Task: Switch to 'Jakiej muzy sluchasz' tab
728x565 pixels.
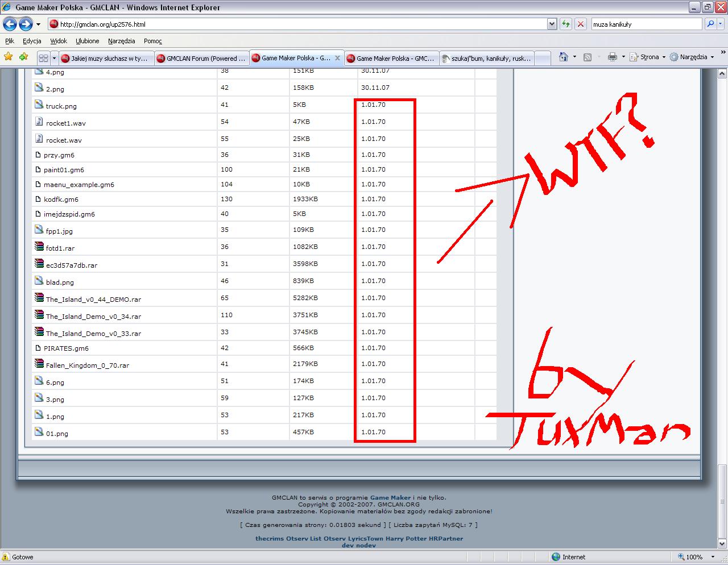Action: tap(106, 58)
